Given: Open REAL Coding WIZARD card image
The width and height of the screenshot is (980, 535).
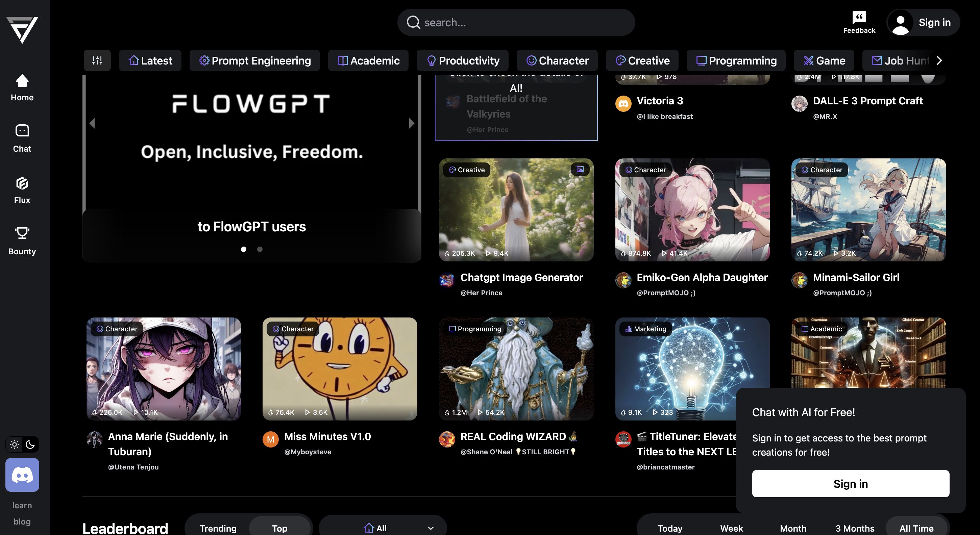Looking at the screenshot, I should [516, 369].
